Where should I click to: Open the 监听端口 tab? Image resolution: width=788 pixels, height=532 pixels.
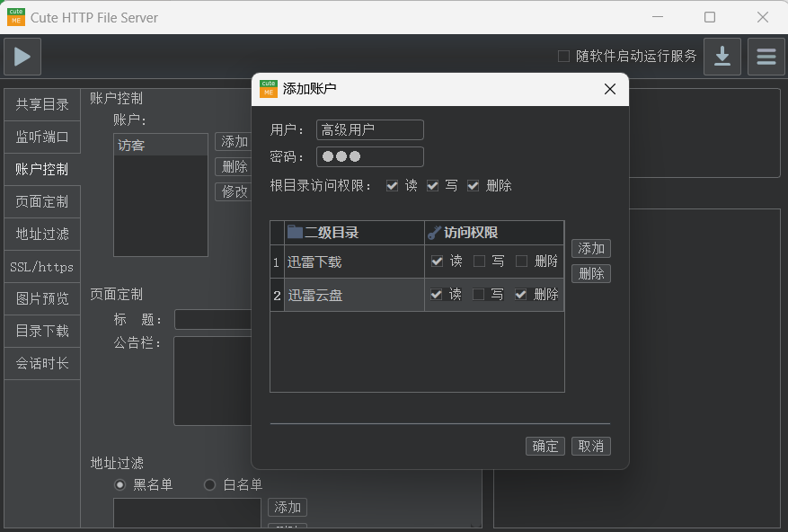pos(42,137)
